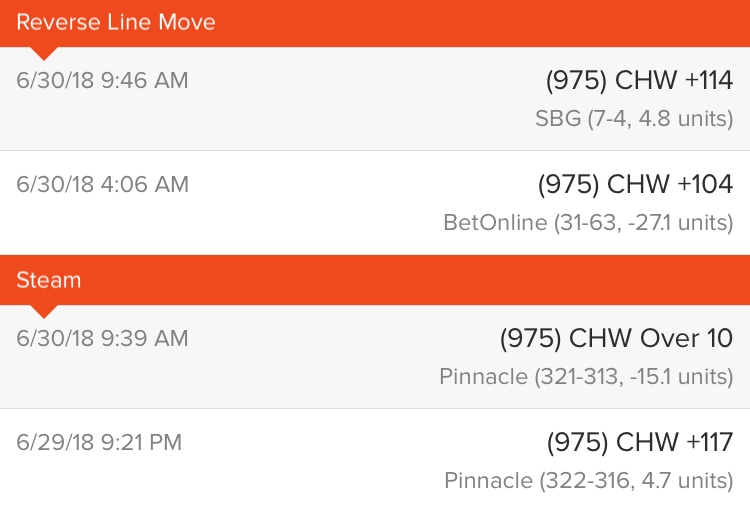Image resolution: width=750 pixels, height=509 pixels.
Task: Tap Pinnacle (321-313, -15.1 units) record
Action: (586, 376)
